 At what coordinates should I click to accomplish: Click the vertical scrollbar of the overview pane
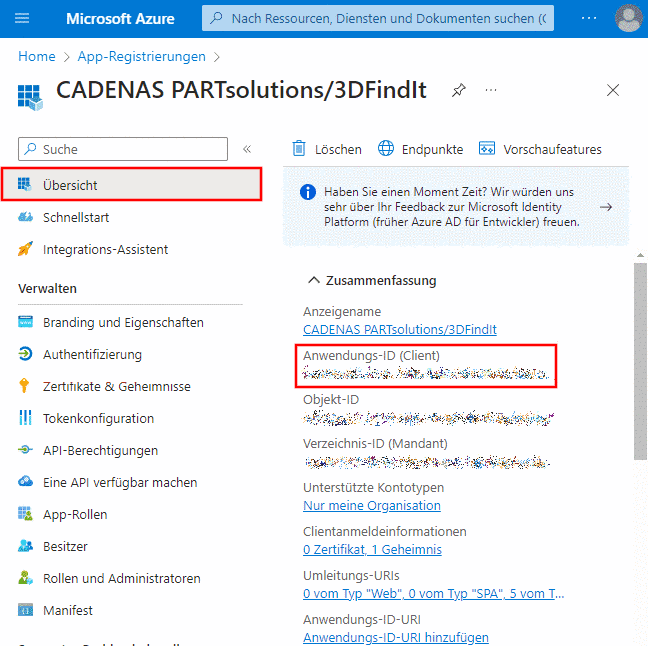(x=640, y=361)
